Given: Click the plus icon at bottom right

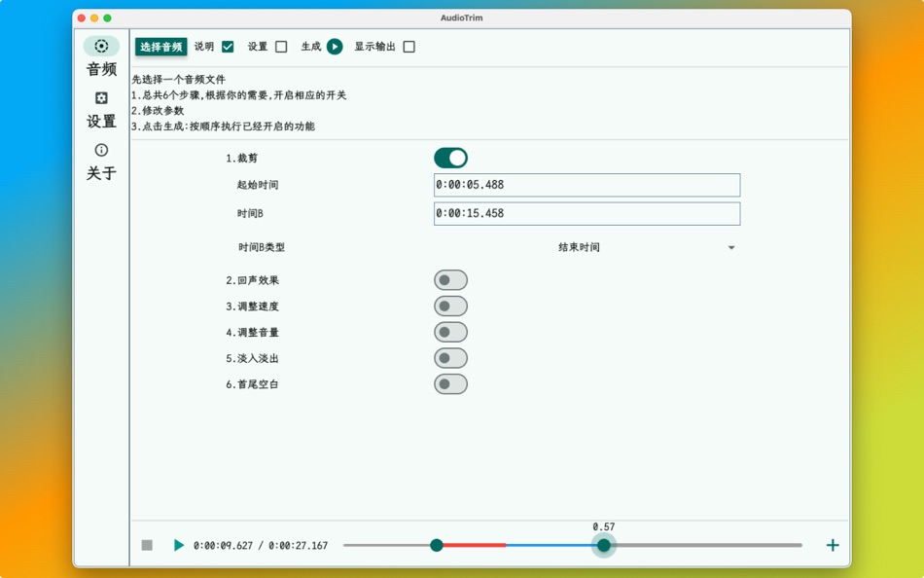Looking at the screenshot, I should 832,546.
